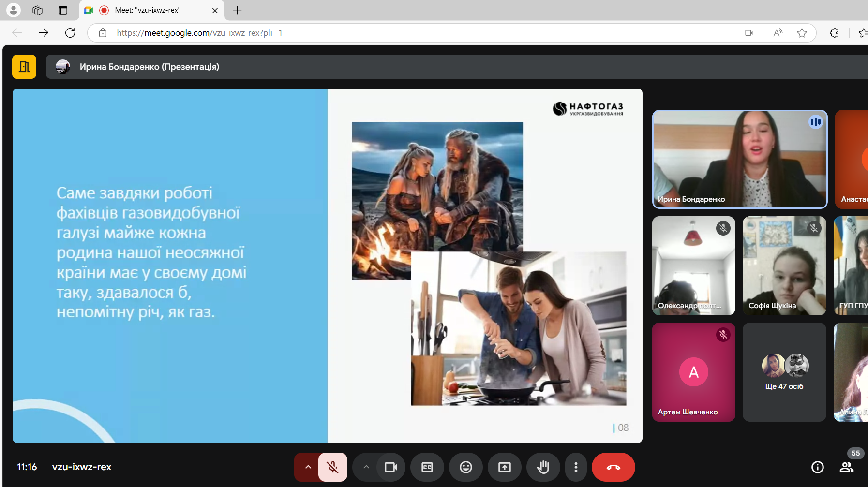868x487 pixels.
Task: Click the yellow presentation layout icon
Action: click(24, 67)
